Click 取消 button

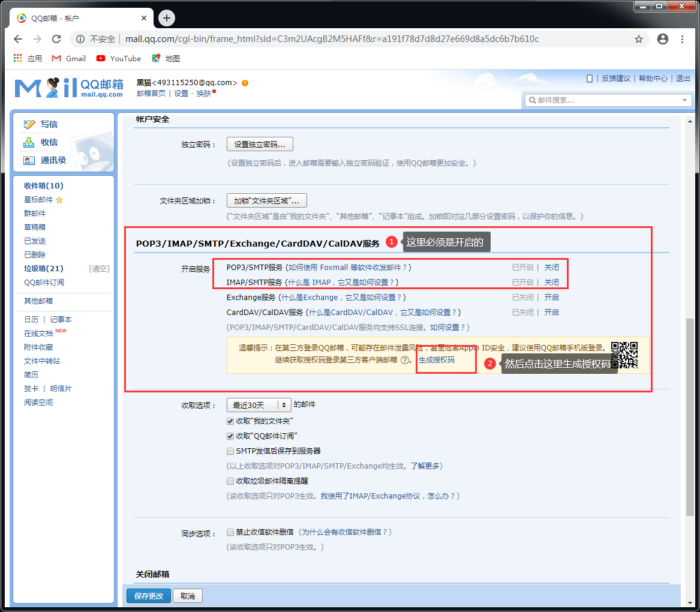(188, 596)
